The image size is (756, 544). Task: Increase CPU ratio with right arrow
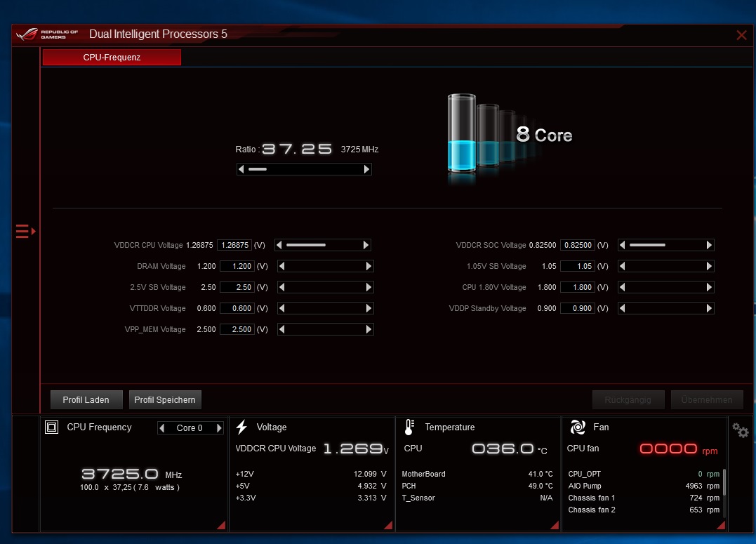point(366,169)
